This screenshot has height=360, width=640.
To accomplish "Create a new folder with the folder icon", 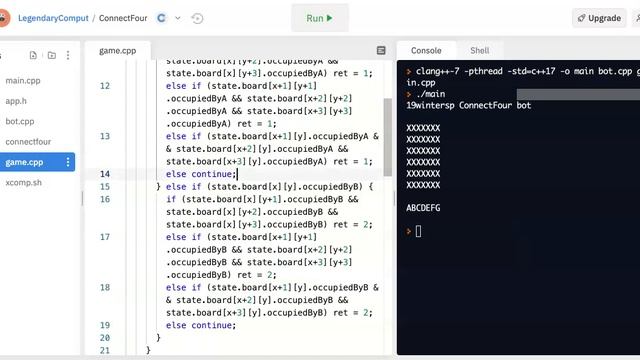I will coord(52,55).
